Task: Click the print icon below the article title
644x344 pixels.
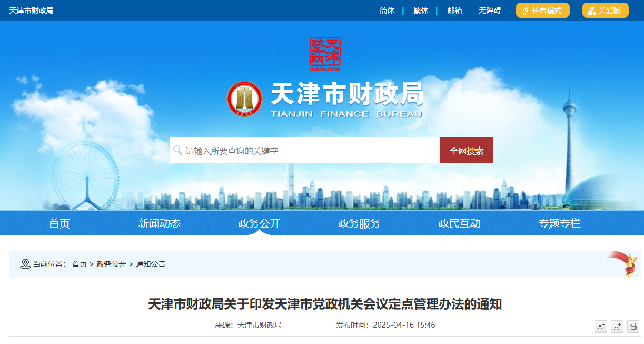Action: point(632,327)
